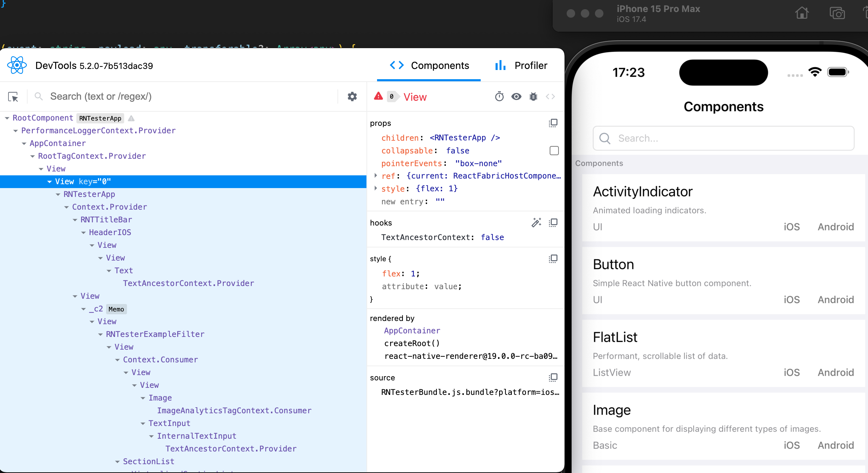Select the RNTTitleBar tree row
Screen dimensions: 868x473
point(183,220)
